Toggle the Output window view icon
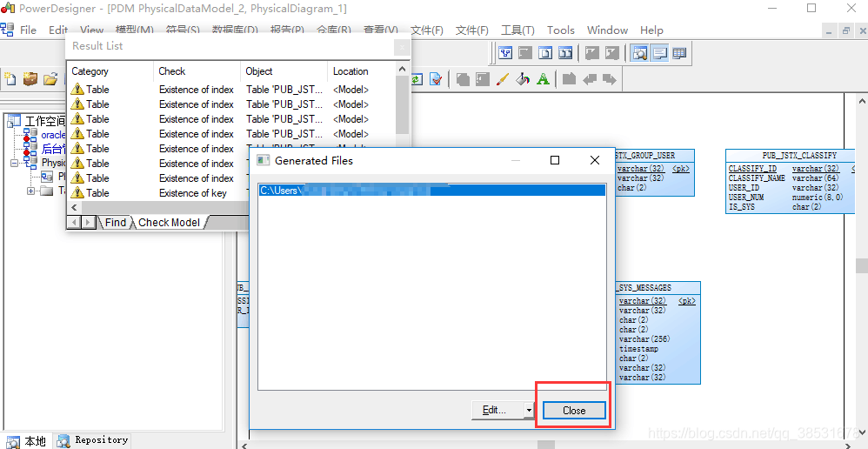This screenshot has width=868, height=449. tap(659, 53)
